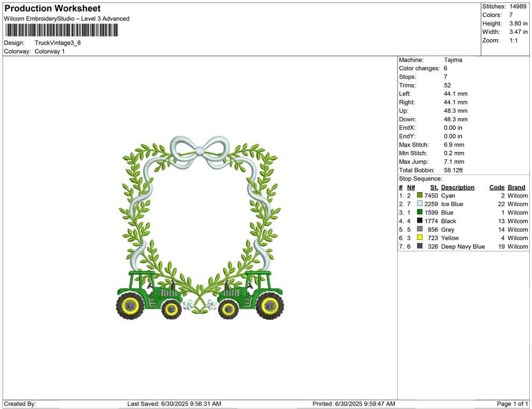Click the Height value '3.80 in'
The image size is (532, 409).
519,24
